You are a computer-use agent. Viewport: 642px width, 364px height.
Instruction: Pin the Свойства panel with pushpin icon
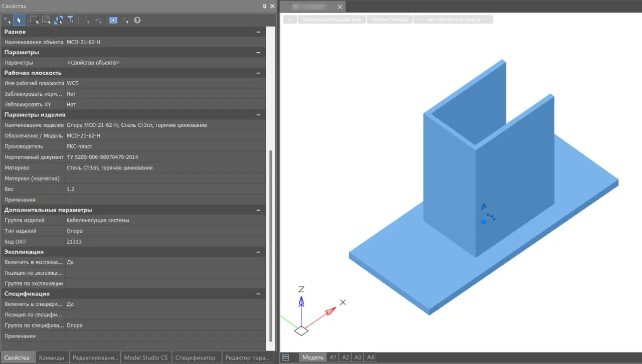tap(264, 6)
